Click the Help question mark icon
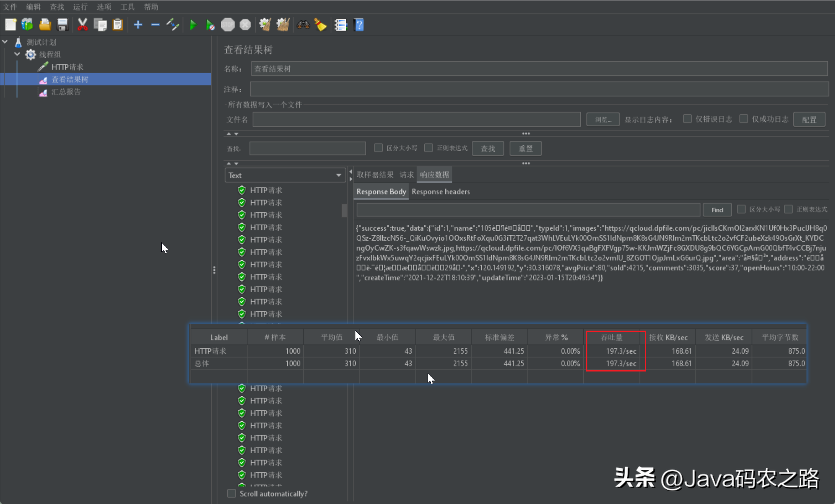835x504 pixels. (359, 25)
